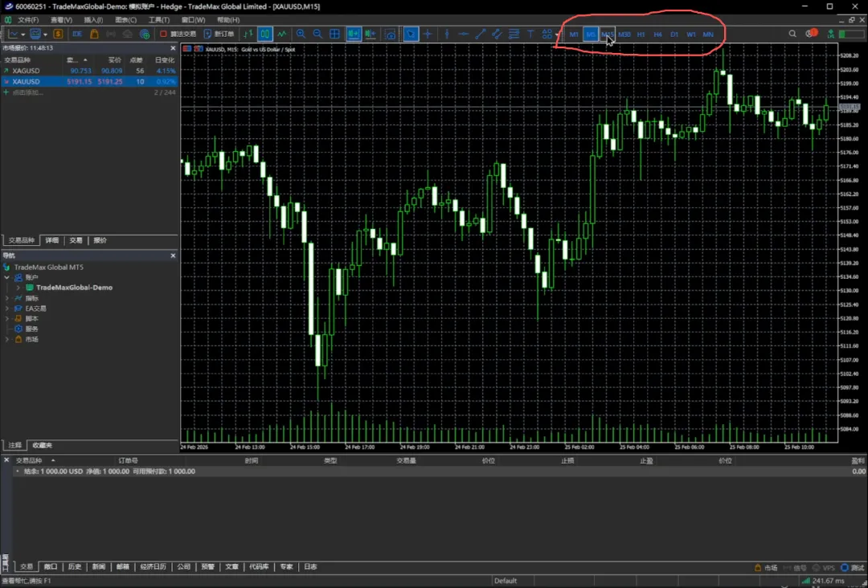Switch chart to candlestick mode
The image size is (868, 588).
pyautogui.click(x=264, y=34)
